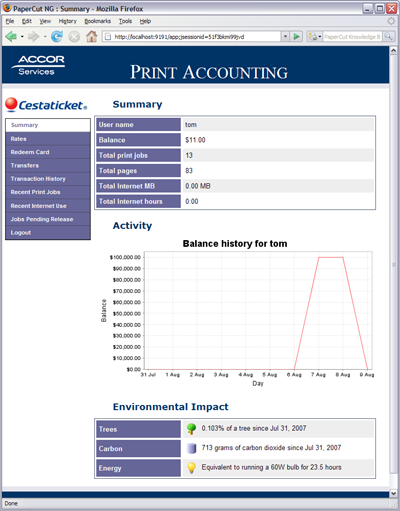Click the user name value tom

(x=191, y=125)
